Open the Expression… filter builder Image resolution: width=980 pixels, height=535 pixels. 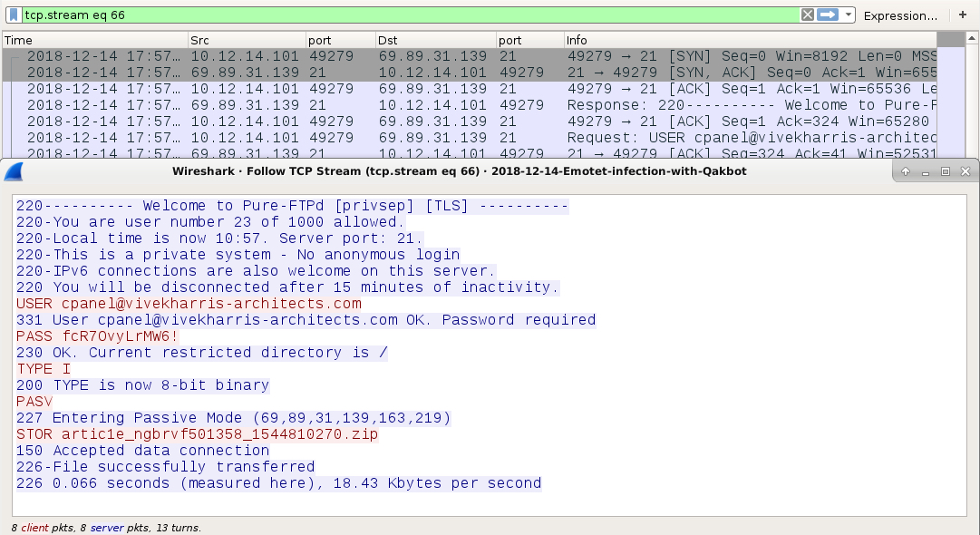coord(900,15)
